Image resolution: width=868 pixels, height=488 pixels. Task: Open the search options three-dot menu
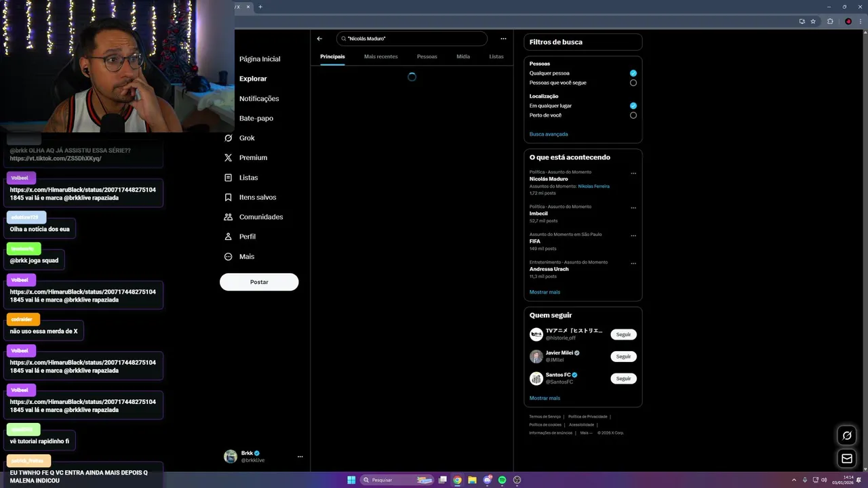tap(503, 39)
